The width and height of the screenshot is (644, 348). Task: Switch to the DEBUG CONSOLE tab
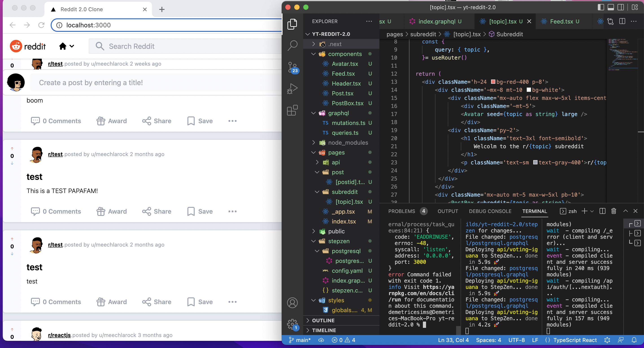[490, 211]
